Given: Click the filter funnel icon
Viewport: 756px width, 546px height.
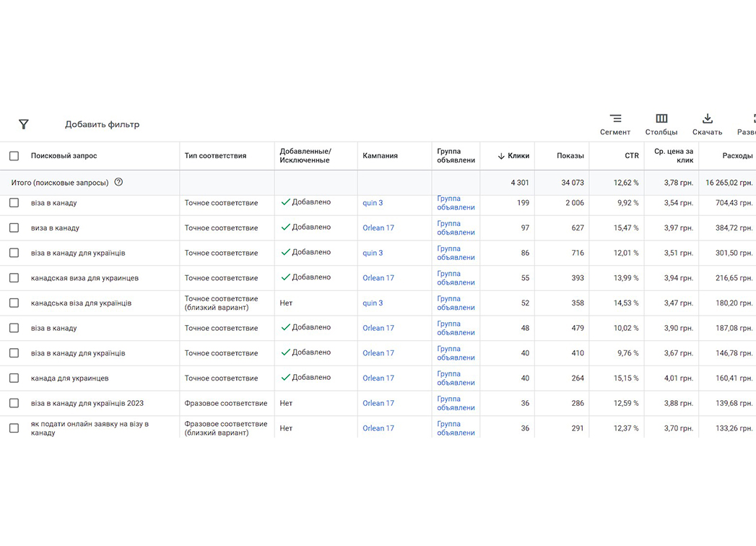Looking at the screenshot, I should (x=24, y=124).
